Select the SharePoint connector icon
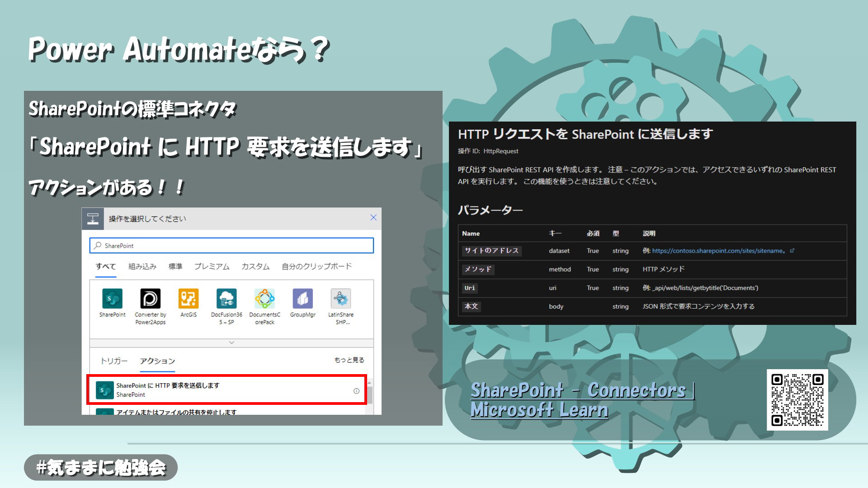 point(112,299)
